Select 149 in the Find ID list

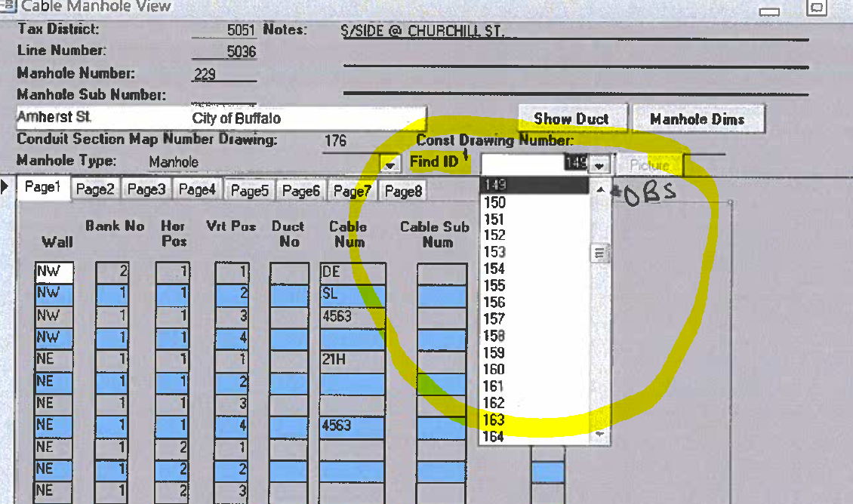[534, 185]
